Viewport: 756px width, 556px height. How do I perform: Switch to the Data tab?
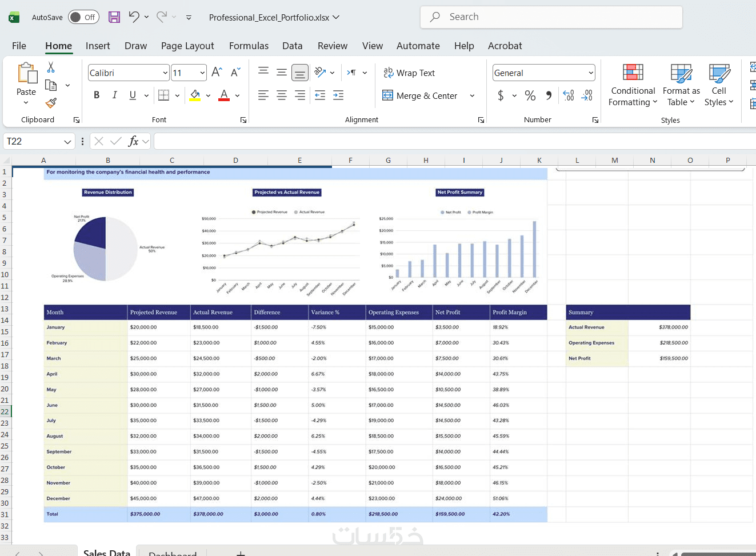pos(293,46)
